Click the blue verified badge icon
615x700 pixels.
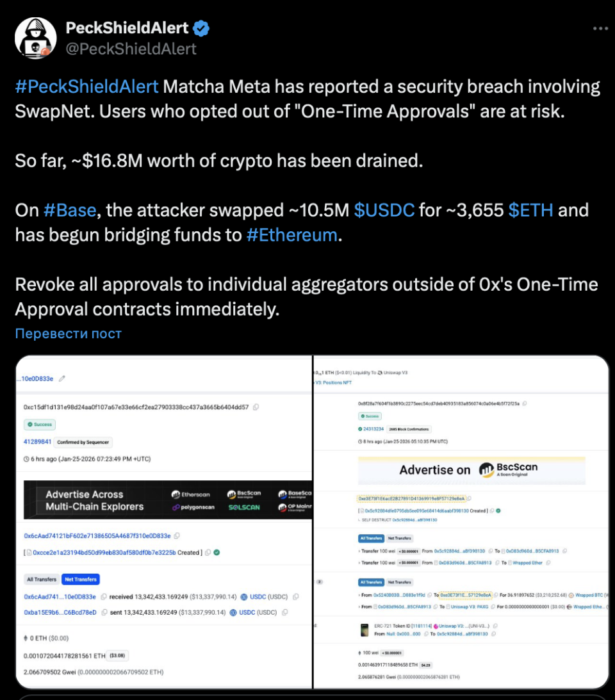202,28
